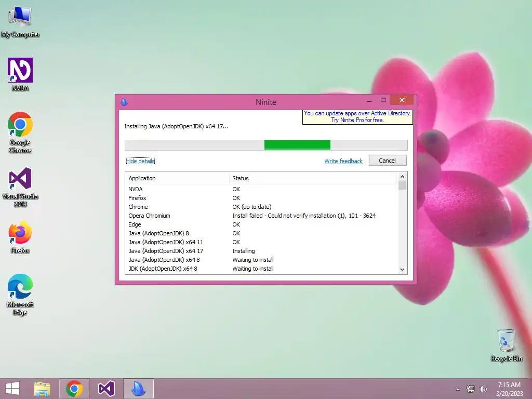Open the My Computer desktop icon
This screenshot has height=399, width=532.
(x=20, y=22)
